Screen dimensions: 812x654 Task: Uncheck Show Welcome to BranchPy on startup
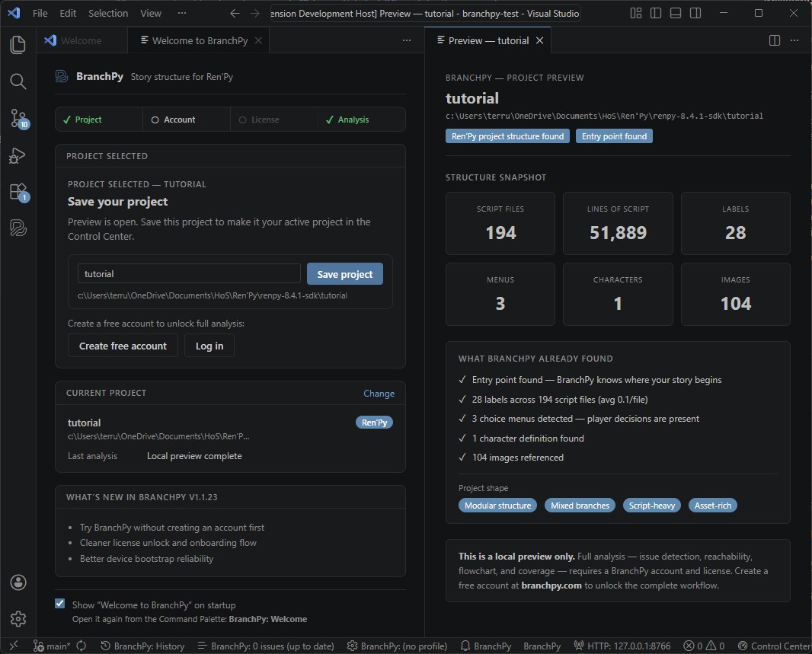tap(60, 604)
